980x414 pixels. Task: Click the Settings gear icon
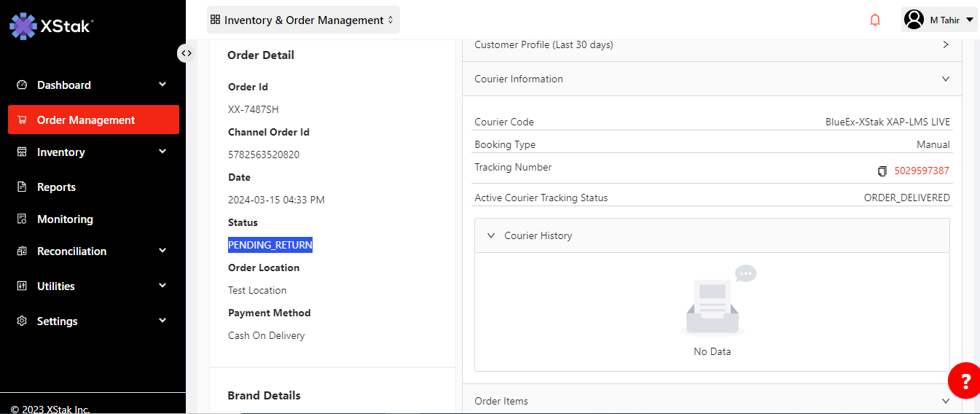point(22,321)
